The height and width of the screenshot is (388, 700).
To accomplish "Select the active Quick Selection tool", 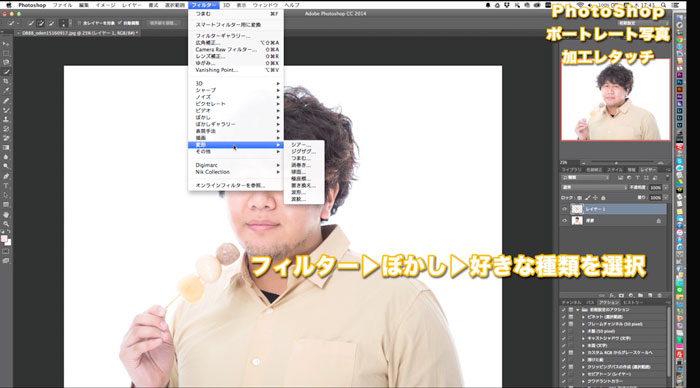I will click(x=6, y=72).
